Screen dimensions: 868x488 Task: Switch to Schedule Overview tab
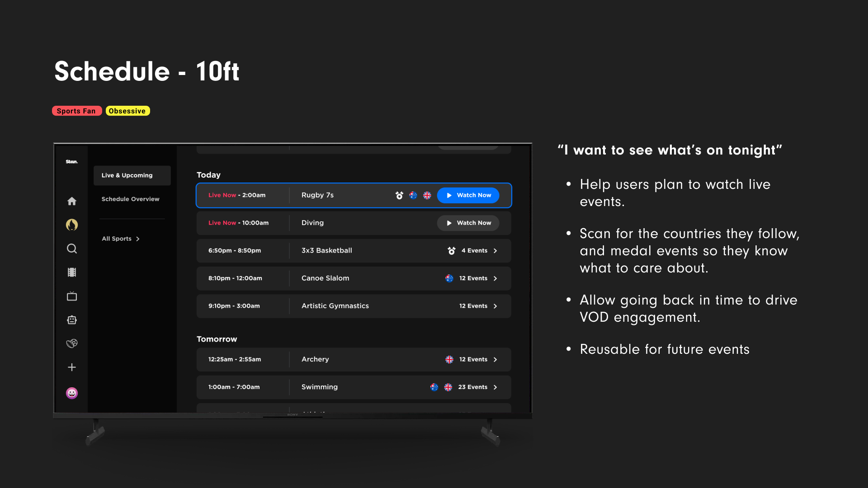point(130,199)
